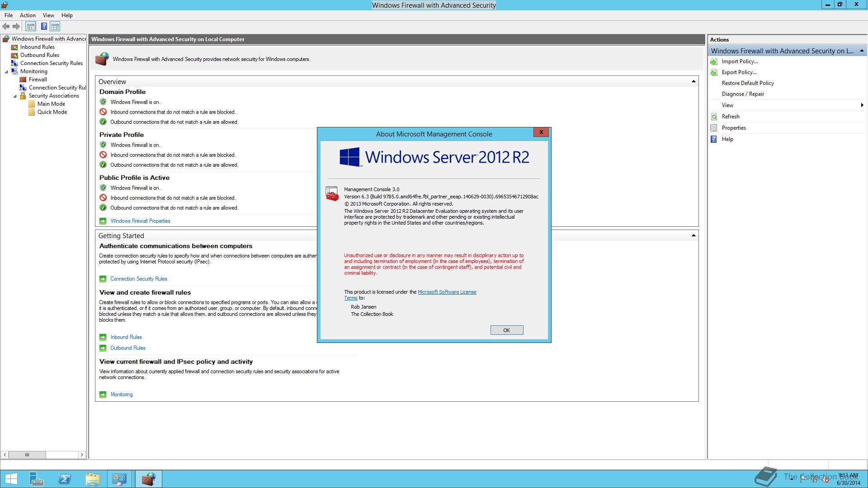The height and width of the screenshot is (488, 868).
Task: Click the Windows Firewall taskbar icon
Action: coord(148,479)
